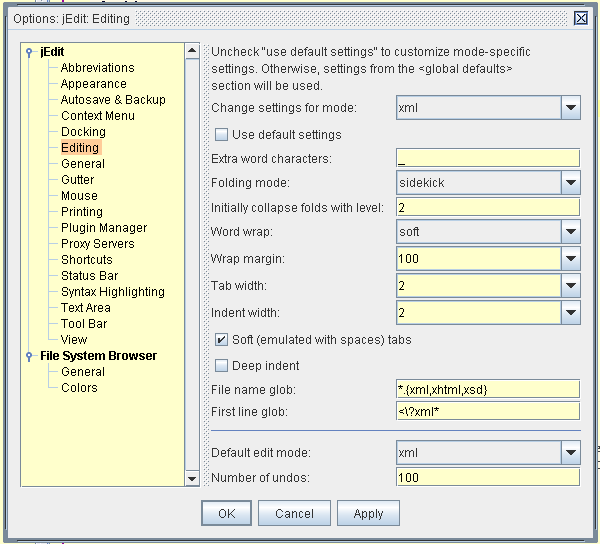Select Proxy Servers settings
600x544 pixels.
pyautogui.click(x=98, y=244)
